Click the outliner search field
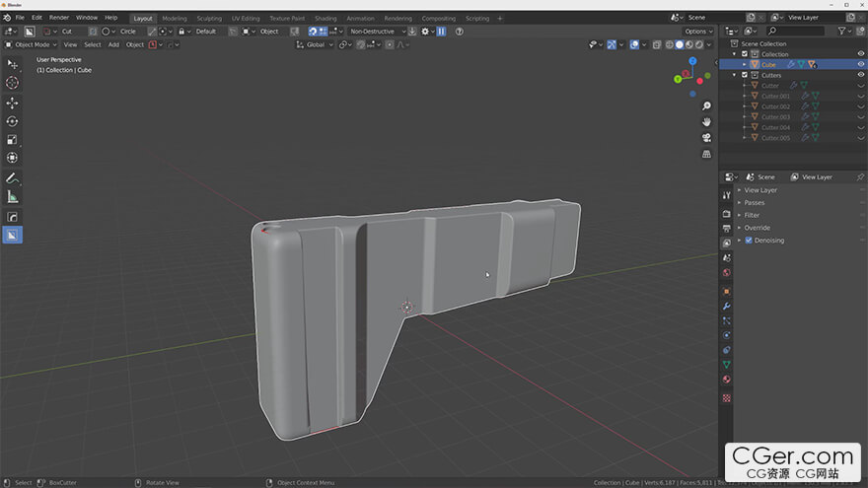This screenshot has width=868, height=488. tap(799, 32)
